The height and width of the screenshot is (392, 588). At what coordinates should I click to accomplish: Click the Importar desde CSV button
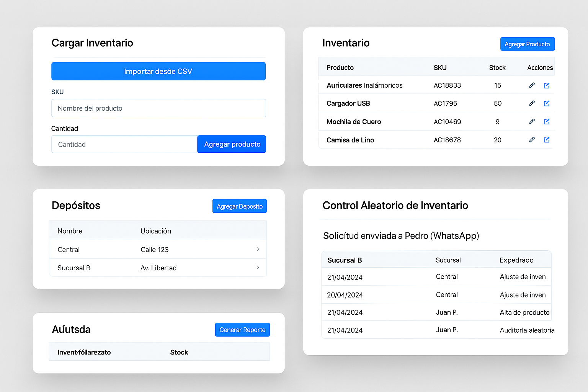[158, 71]
